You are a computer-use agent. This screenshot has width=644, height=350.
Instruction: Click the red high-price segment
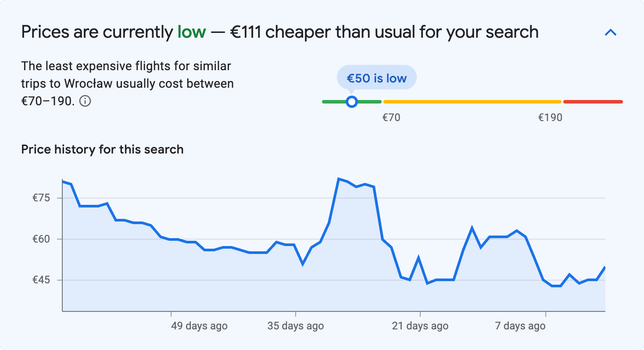592,101
